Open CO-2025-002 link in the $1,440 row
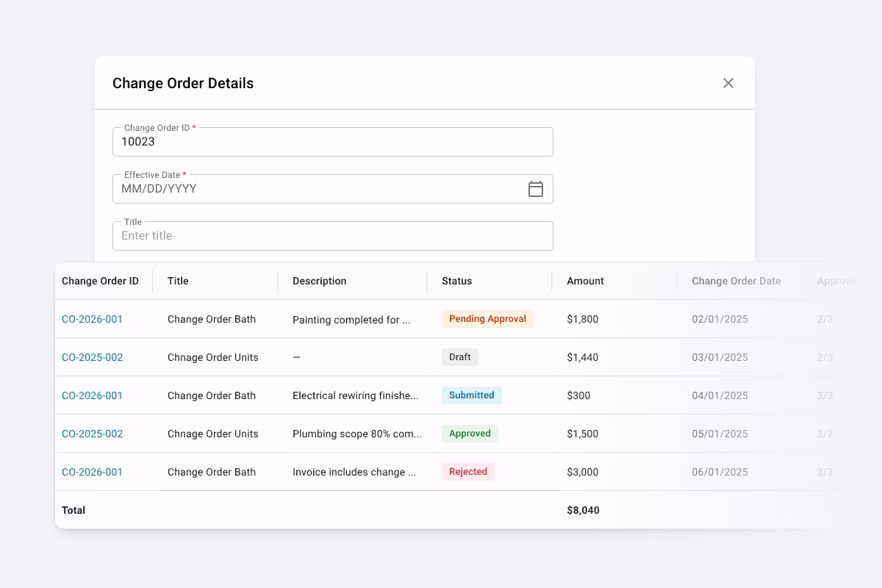The height and width of the screenshot is (588, 882). coord(92,357)
